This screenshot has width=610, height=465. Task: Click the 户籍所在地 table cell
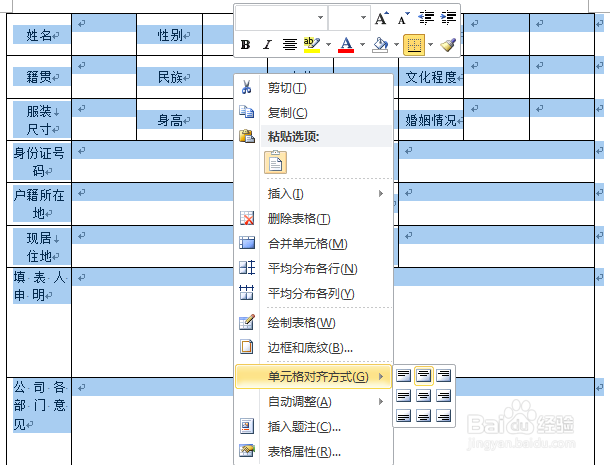click(x=39, y=204)
